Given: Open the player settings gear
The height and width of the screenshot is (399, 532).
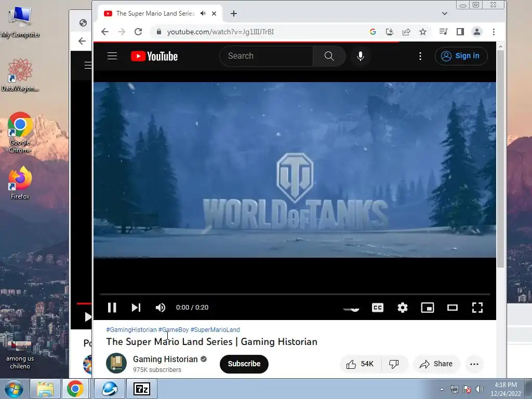Looking at the screenshot, I should coord(403,308).
